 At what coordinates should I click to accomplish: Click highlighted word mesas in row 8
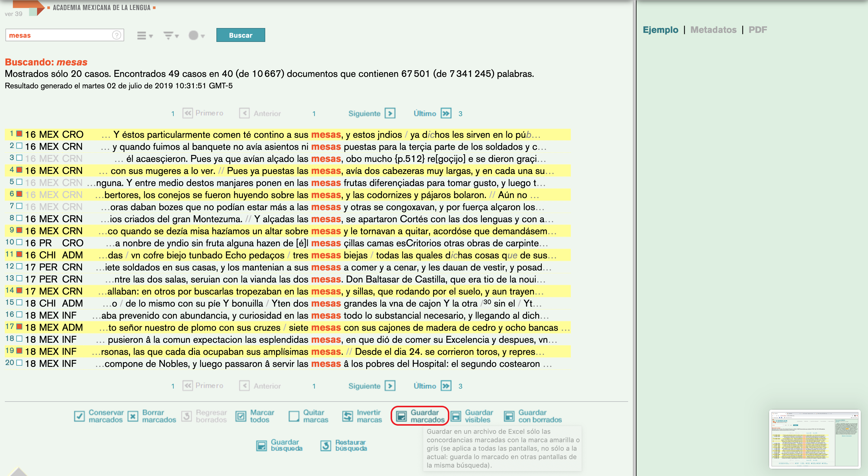coord(326,219)
